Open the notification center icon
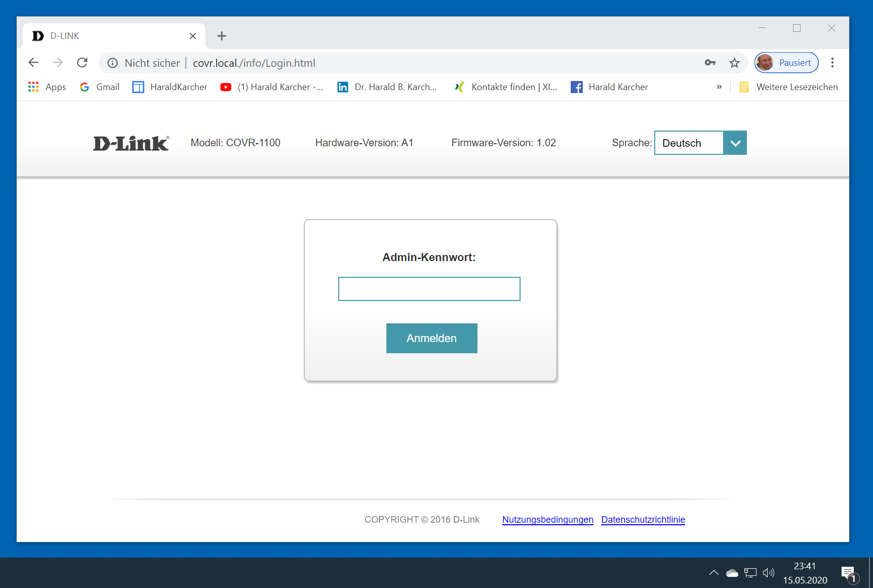The width and height of the screenshot is (873, 588). coord(850,574)
